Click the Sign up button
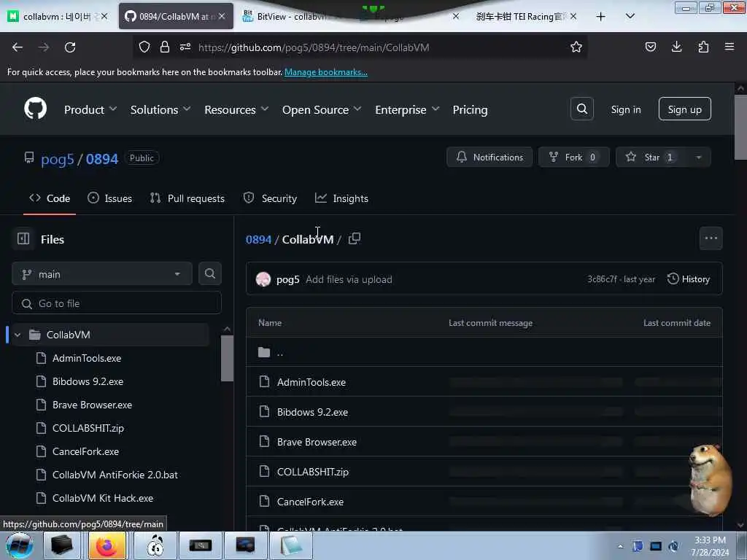Image resolution: width=747 pixels, height=560 pixels. coord(684,109)
